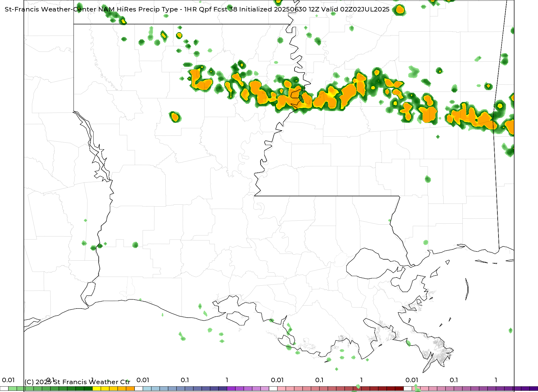Select the darkest orange legend swatch

[x=130, y=389]
